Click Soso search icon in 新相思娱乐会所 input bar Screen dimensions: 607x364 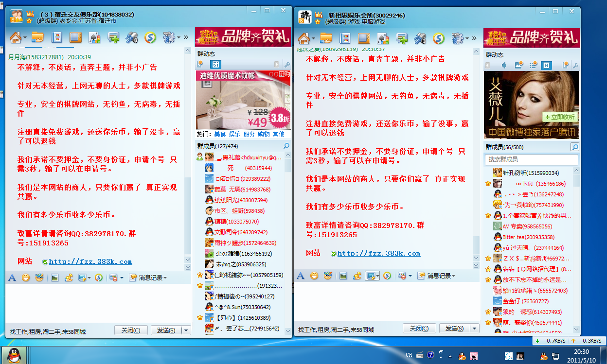(x=387, y=276)
